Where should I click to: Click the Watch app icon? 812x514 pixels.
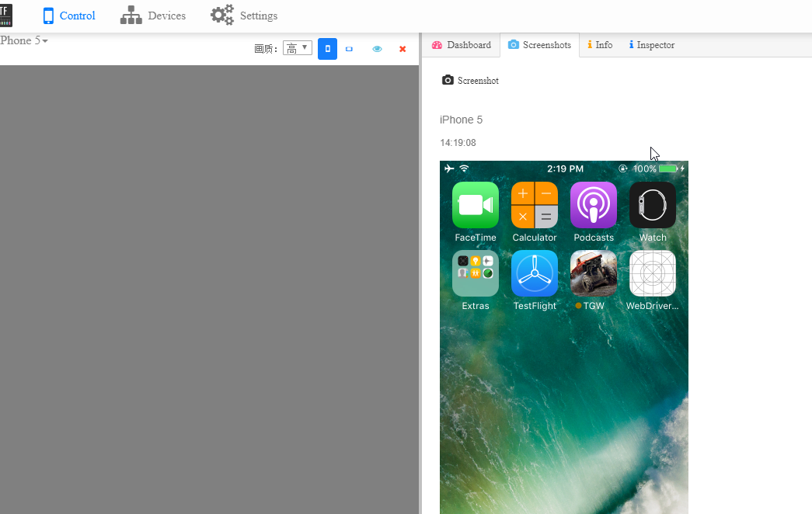coord(653,205)
